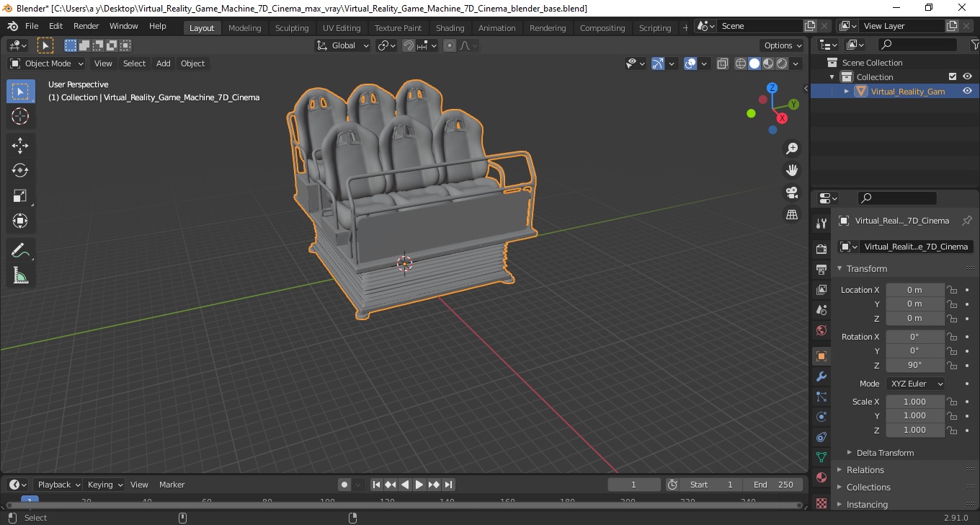
Task: Switch to orthographic grid view icon
Action: click(x=792, y=215)
